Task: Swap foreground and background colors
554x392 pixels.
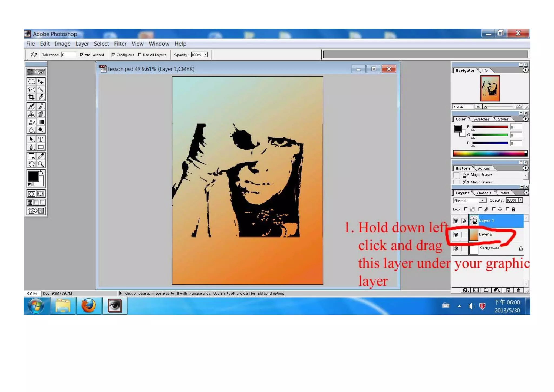Action: [x=41, y=172]
